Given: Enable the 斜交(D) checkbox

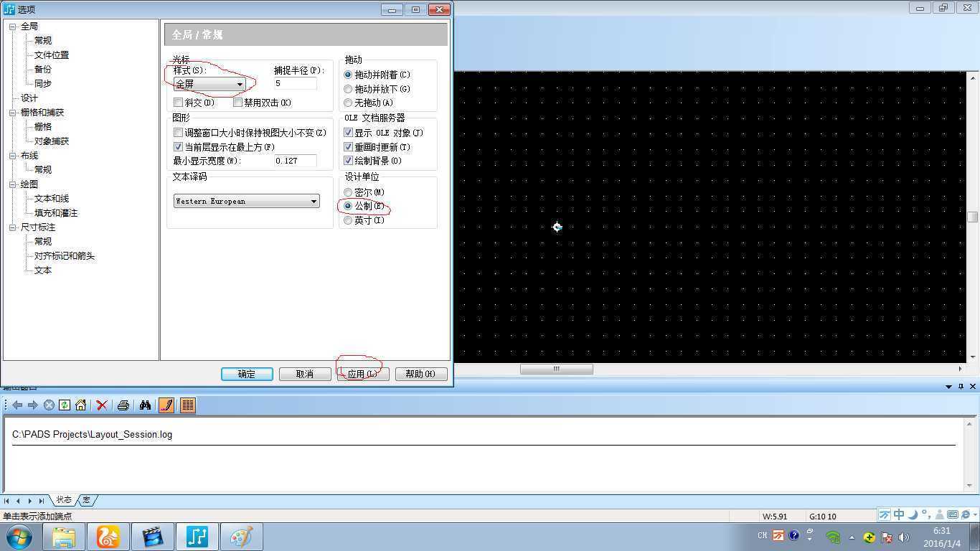Looking at the screenshot, I should [179, 103].
